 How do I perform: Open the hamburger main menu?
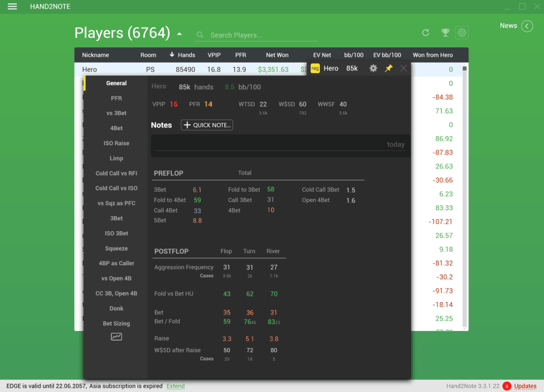(x=12, y=6)
